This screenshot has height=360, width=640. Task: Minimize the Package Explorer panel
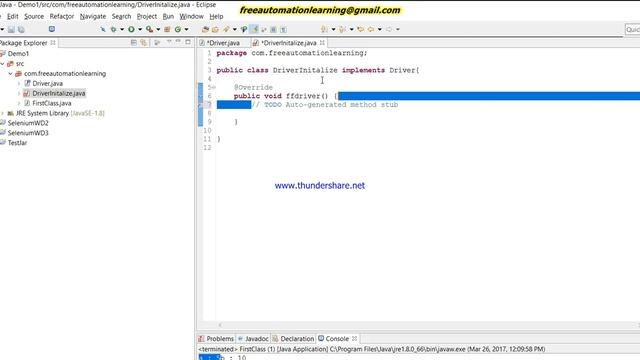pos(178,42)
